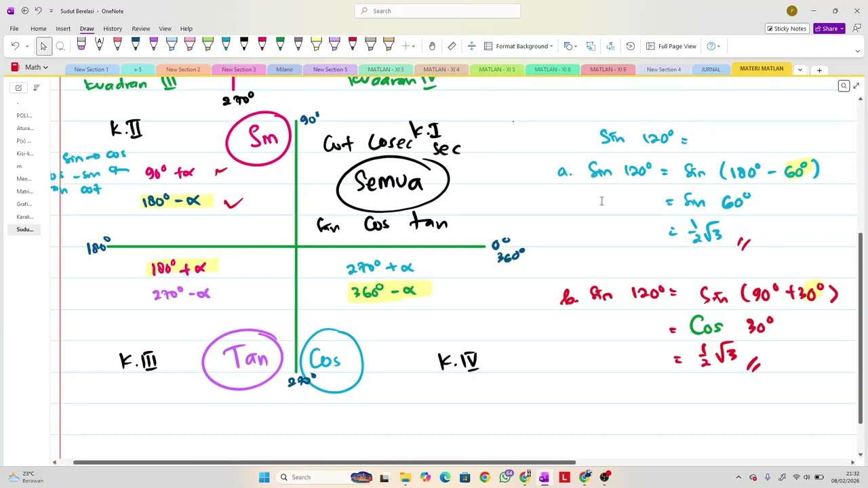
Task: Click the horizontal scrollbar thumb
Action: [324, 463]
